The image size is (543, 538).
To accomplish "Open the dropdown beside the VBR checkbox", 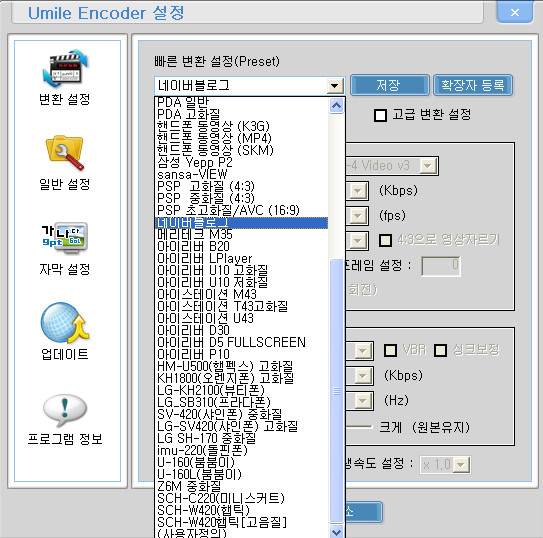I will [x=362, y=351].
